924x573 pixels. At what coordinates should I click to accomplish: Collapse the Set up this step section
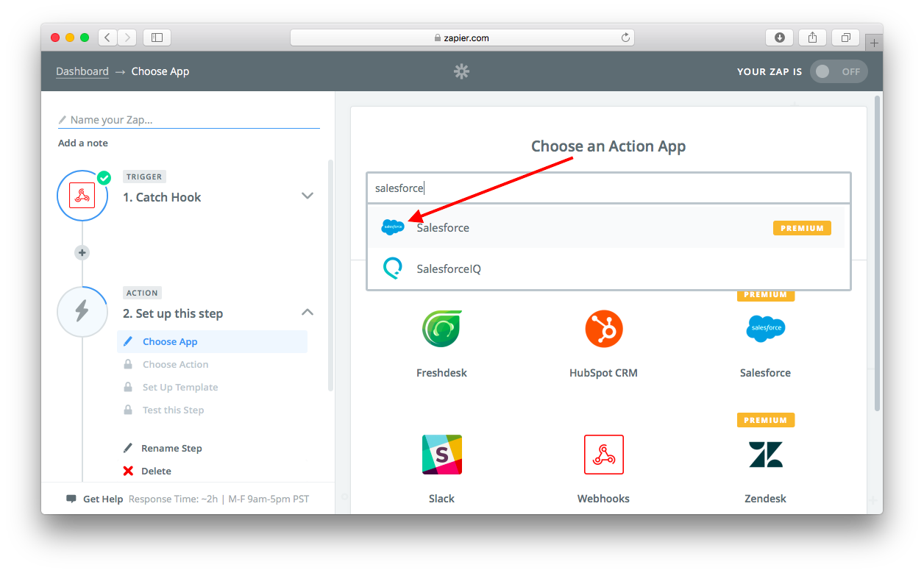tap(308, 312)
